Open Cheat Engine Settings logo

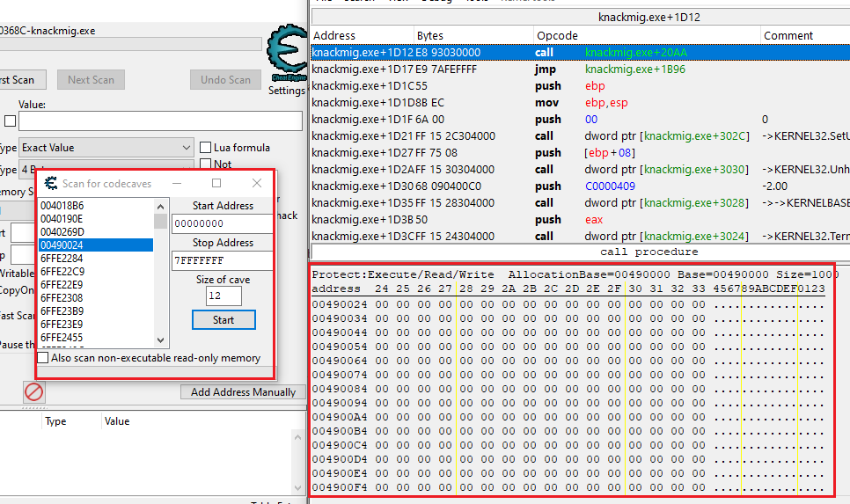click(287, 54)
